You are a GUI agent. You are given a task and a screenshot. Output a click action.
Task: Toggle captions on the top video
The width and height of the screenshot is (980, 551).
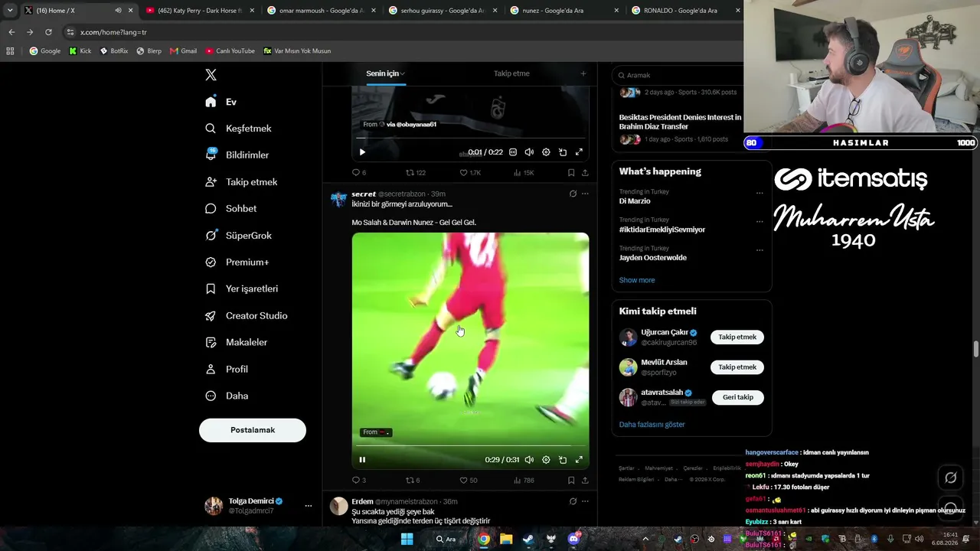(x=513, y=152)
